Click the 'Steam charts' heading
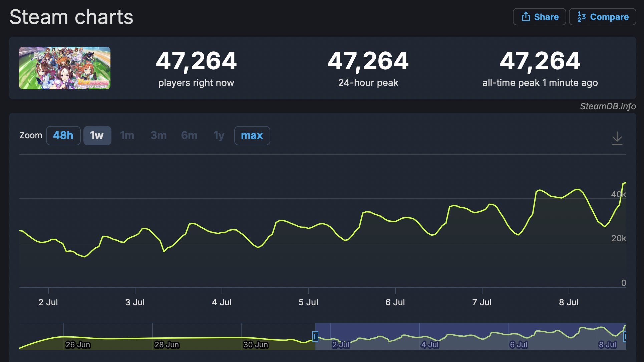 (71, 17)
